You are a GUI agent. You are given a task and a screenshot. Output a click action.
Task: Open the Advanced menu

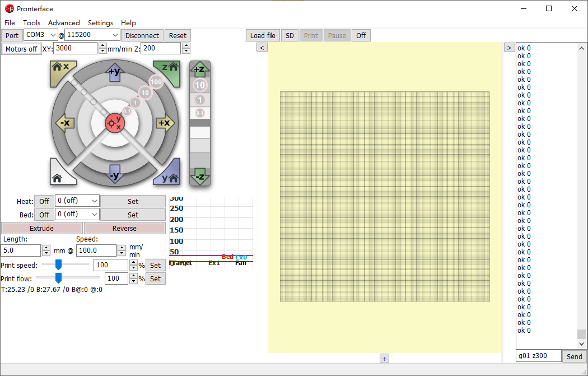64,23
